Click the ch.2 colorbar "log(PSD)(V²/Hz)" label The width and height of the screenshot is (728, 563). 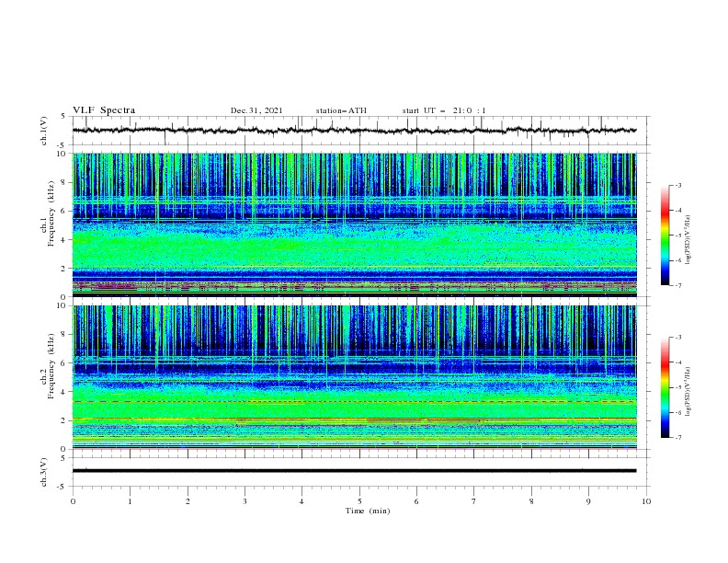688,391
